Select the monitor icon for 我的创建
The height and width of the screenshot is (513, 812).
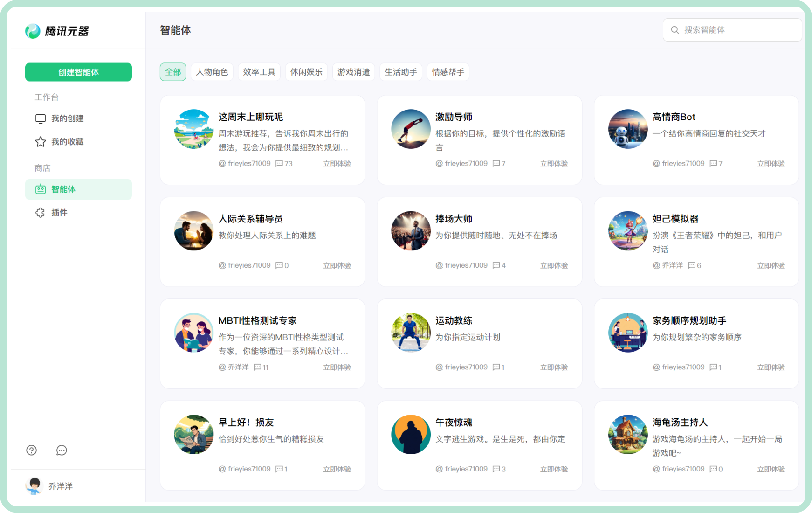(x=40, y=118)
